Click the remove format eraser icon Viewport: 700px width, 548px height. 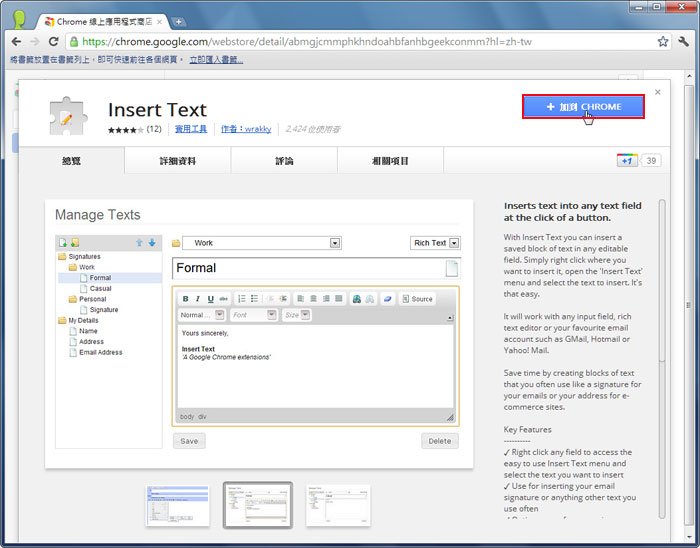pos(388,299)
